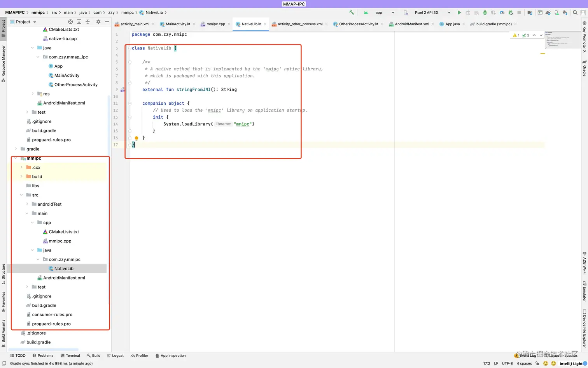The height and width of the screenshot is (368, 588).
Task: Expand the gradle folder
Action: pos(16,149)
